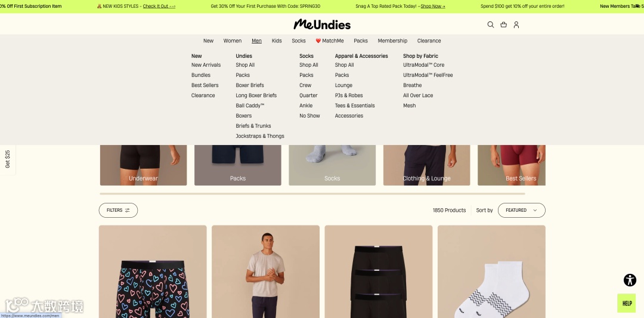The height and width of the screenshot is (318, 644).
Task: Click the chevron on Sort by dropdown
Action: click(535, 211)
